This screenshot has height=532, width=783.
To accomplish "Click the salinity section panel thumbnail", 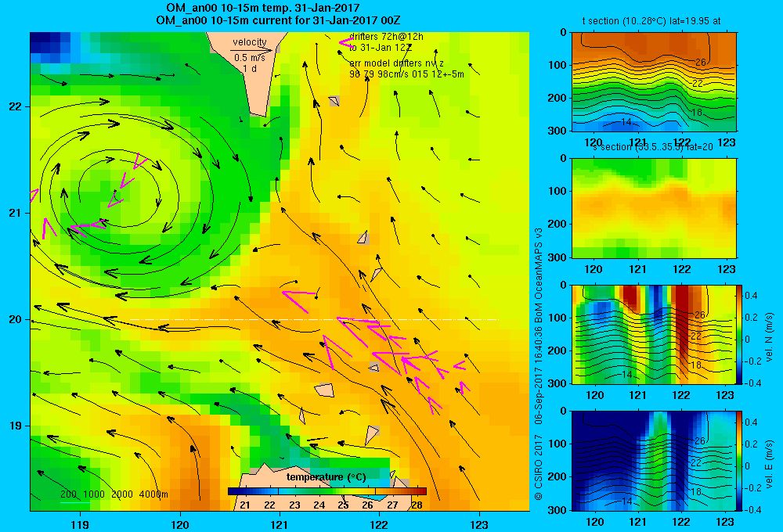I will coord(654,208).
